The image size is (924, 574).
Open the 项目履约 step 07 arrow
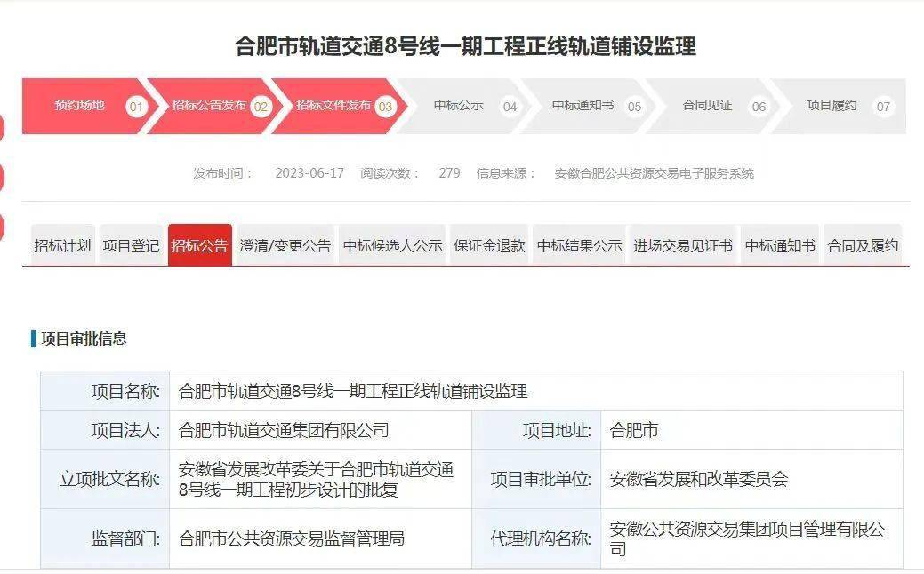click(x=840, y=106)
